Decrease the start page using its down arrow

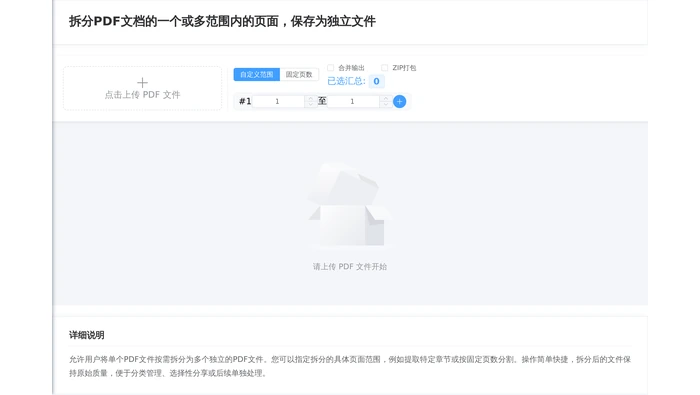coord(311,104)
